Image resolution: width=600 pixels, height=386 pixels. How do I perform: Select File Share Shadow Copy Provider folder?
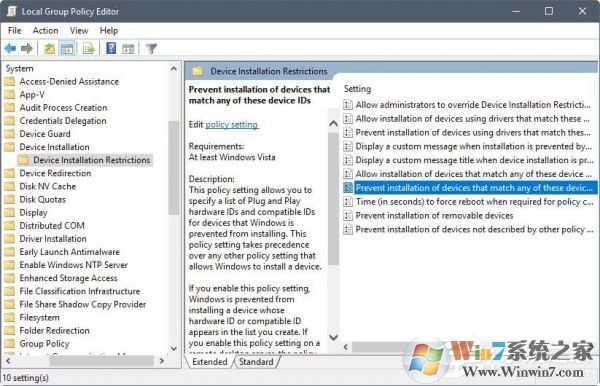83,305
